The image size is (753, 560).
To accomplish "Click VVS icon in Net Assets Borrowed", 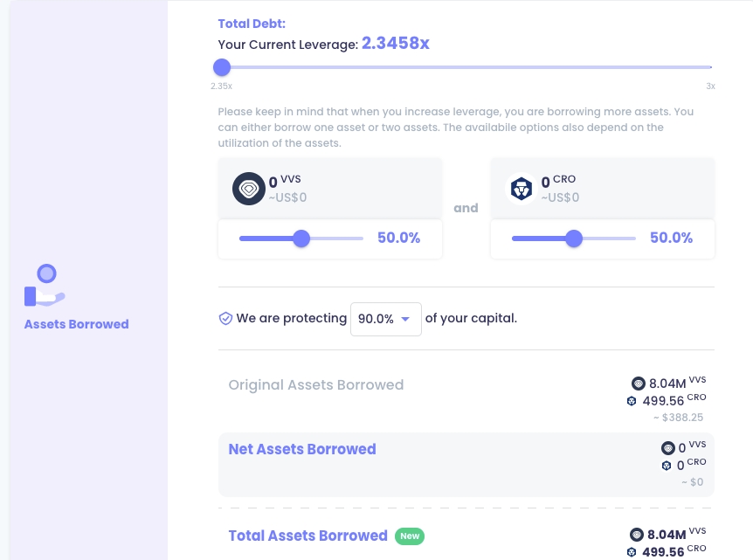I will [668, 447].
